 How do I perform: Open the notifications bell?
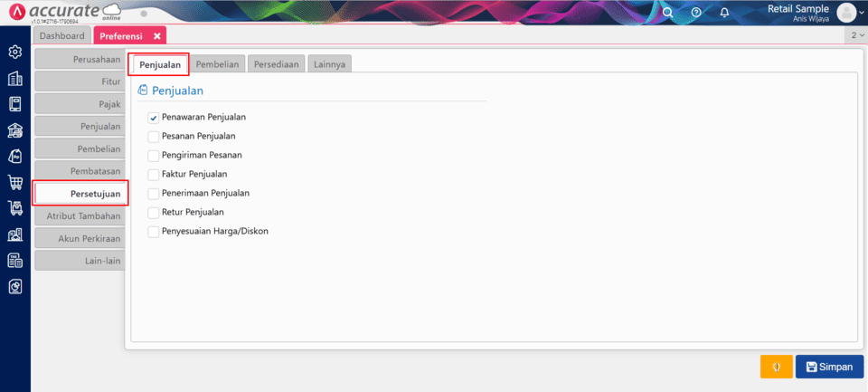pos(724,13)
